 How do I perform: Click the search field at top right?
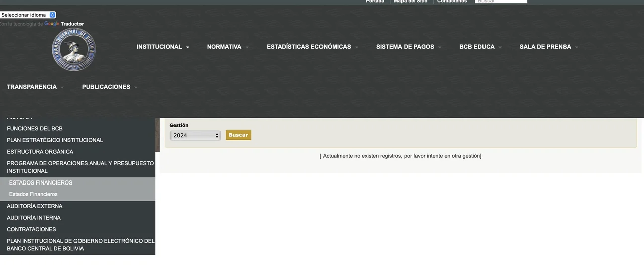(501, 2)
